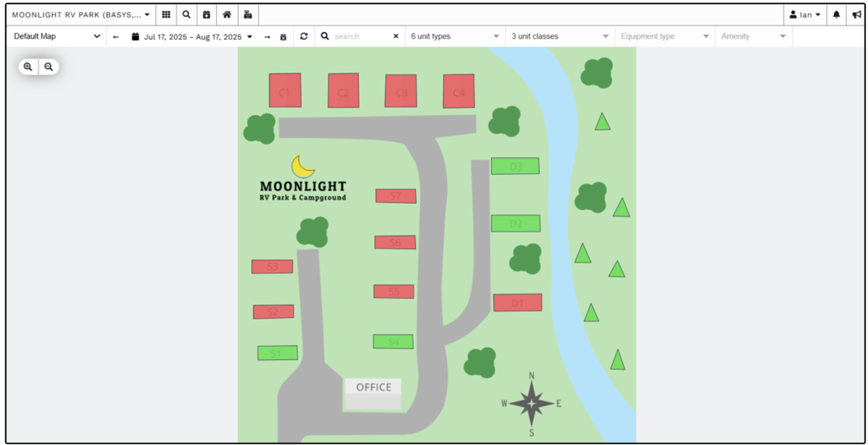868x445 pixels.
Task: Zoom in on the map with the magnifier-plus control
Action: (x=28, y=66)
